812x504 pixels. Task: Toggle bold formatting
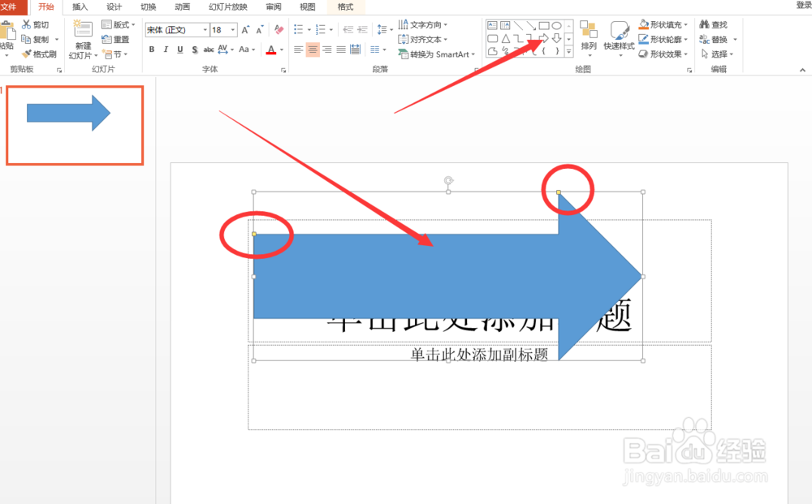[151, 50]
